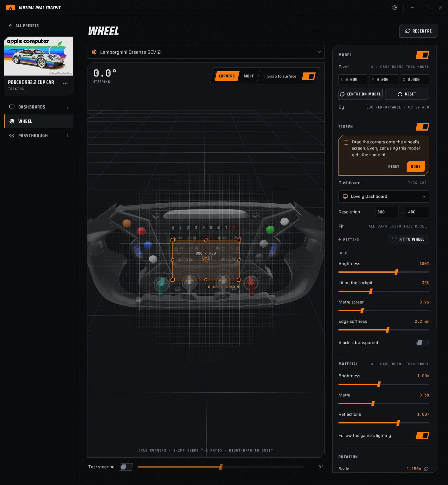
Task: Disable Snap to surface
Action: point(309,76)
